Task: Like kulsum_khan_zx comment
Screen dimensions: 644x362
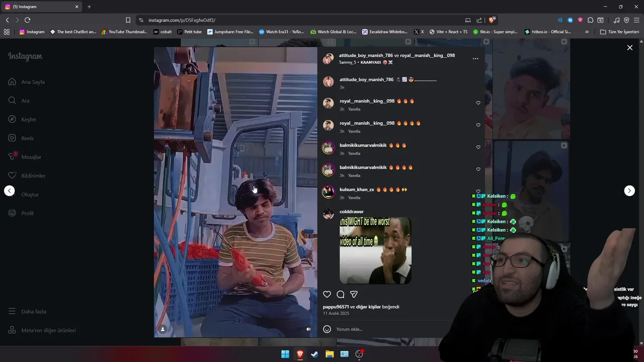Action: [x=478, y=191]
